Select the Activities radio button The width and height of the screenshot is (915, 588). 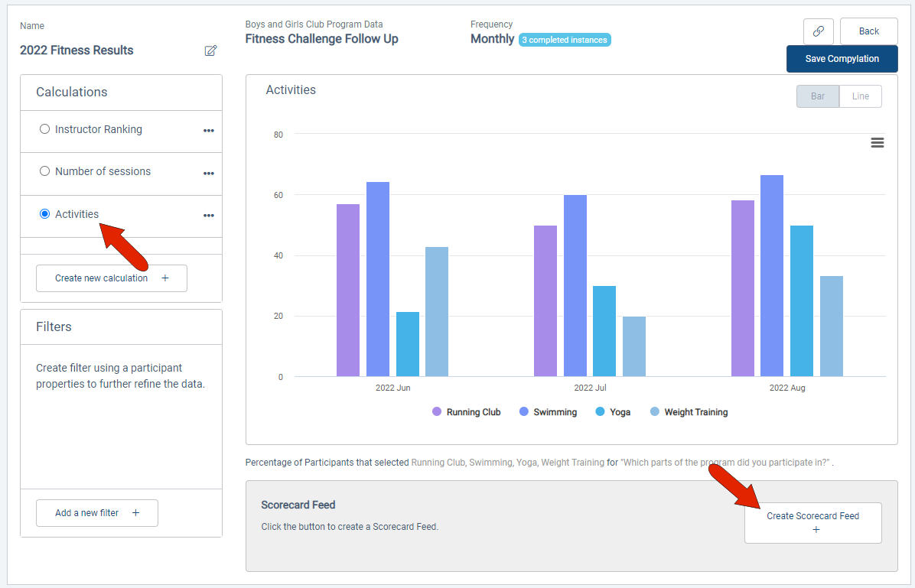coord(44,213)
